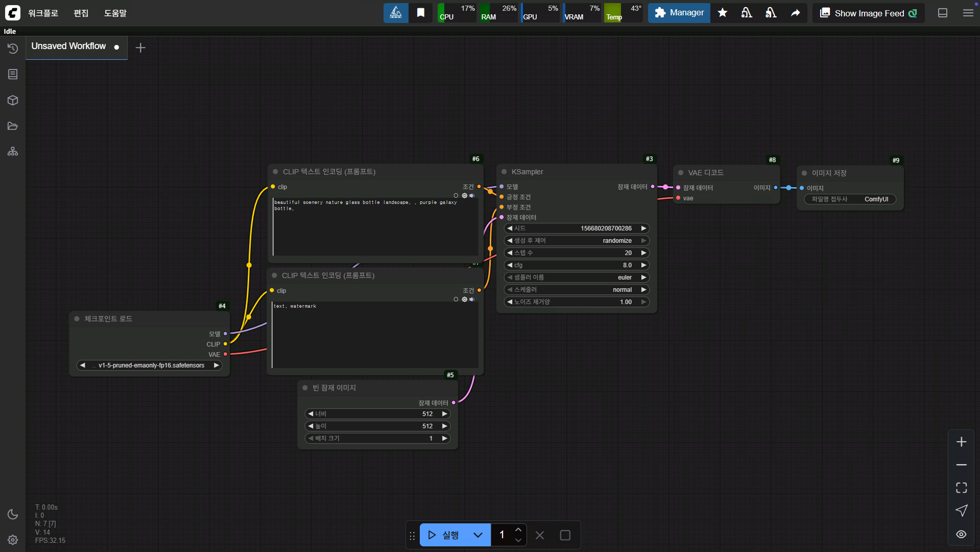Click the share arrow icon

coord(795,13)
